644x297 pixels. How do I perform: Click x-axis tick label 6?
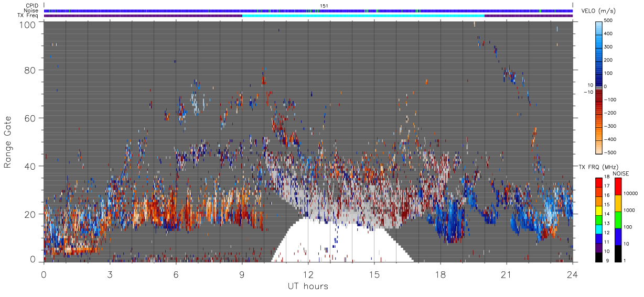click(x=176, y=274)
